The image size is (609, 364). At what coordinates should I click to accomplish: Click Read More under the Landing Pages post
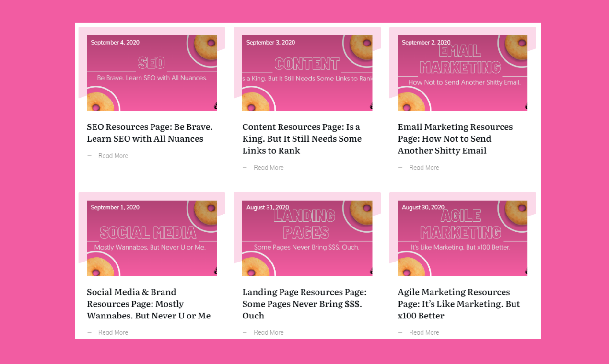[269, 332]
